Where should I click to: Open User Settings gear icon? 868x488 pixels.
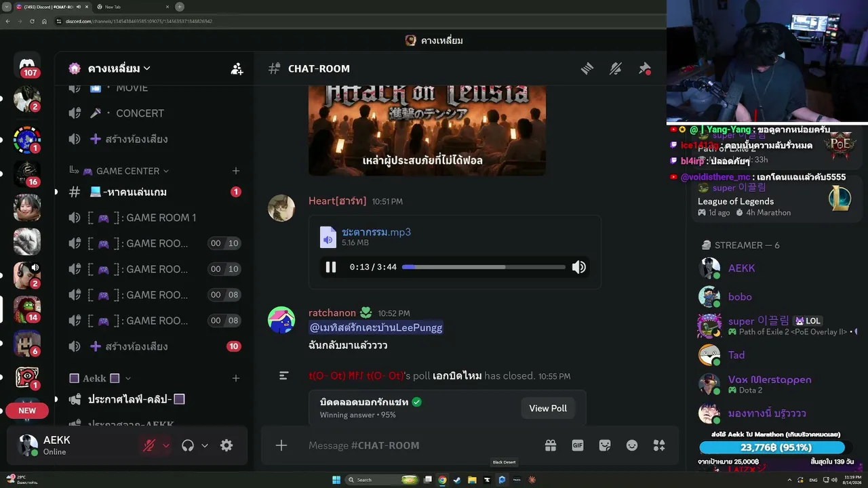(x=226, y=445)
